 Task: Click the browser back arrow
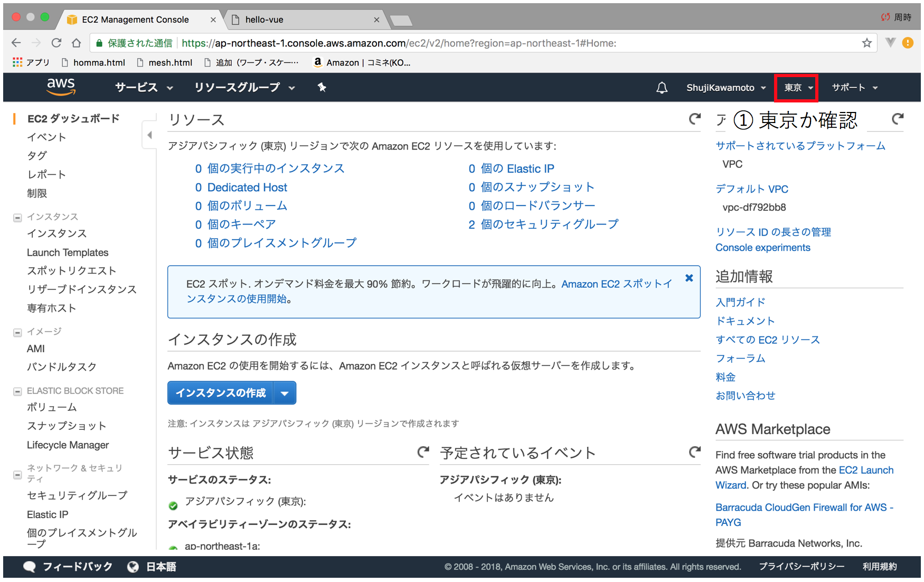[16, 43]
